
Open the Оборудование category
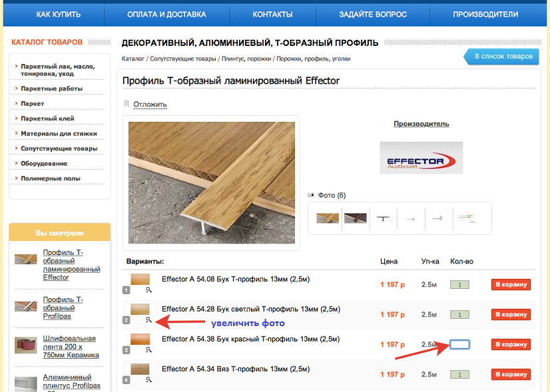(44, 164)
